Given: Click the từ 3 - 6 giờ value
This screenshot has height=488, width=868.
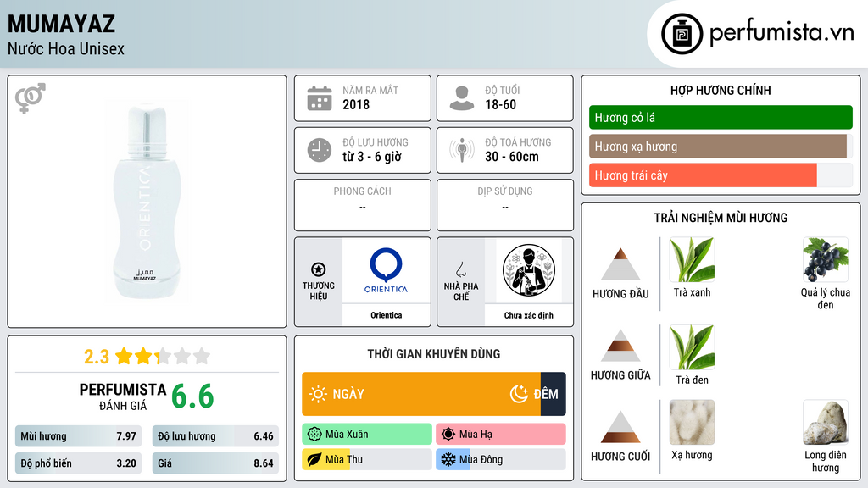Looking at the screenshot, I should 372,157.
